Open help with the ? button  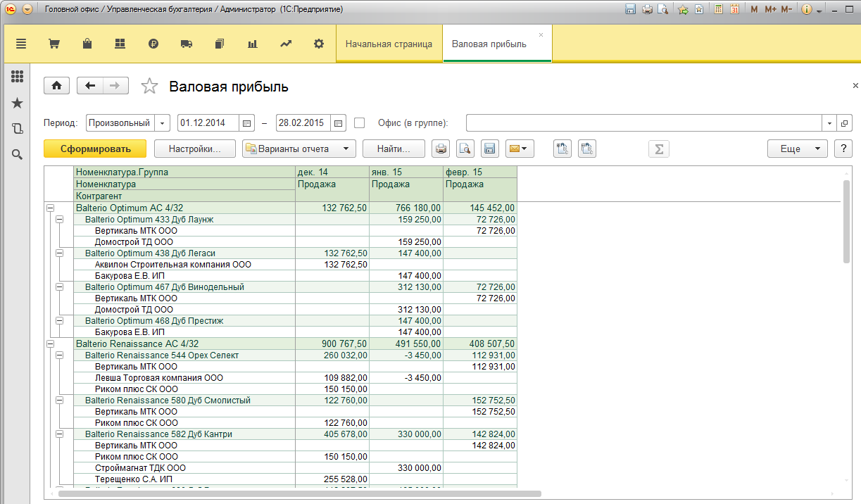pos(843,149)
